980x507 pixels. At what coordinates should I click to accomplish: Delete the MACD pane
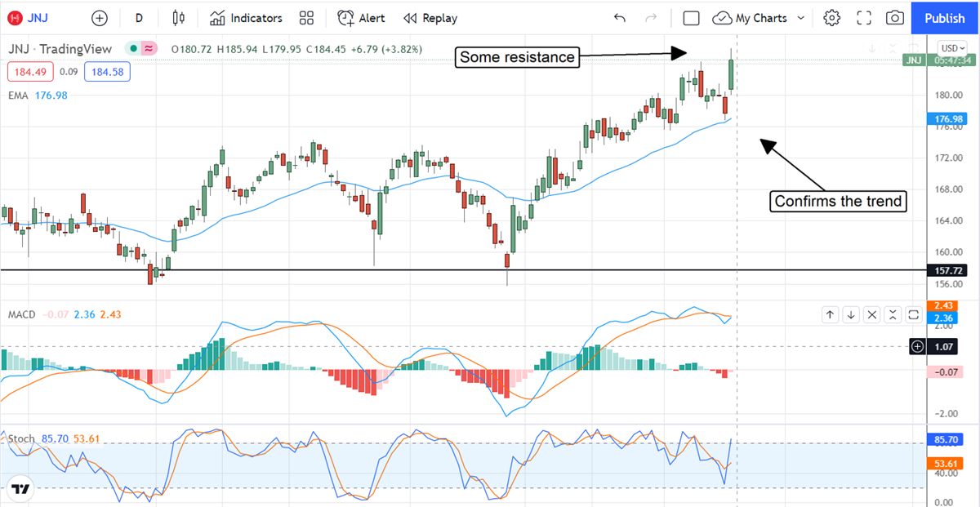point(871,314)
